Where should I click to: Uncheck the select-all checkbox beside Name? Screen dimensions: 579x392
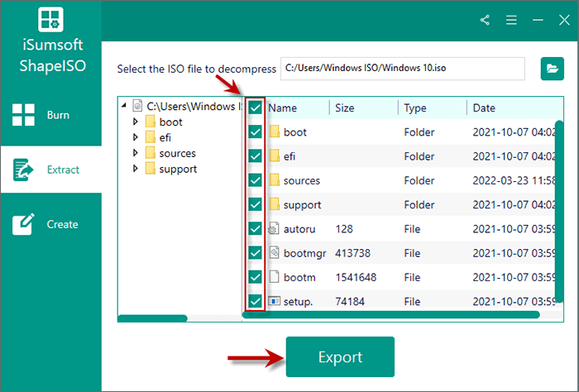[256, 108]
